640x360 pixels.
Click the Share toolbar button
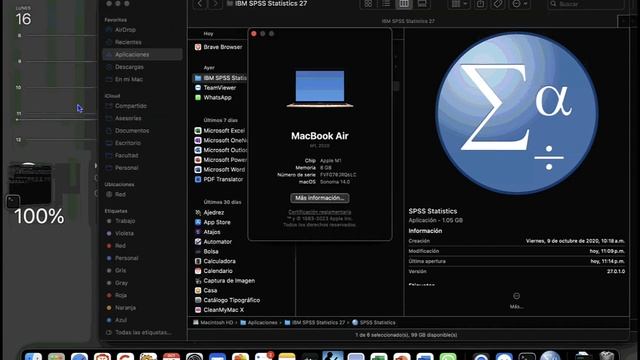click(480, 4)
